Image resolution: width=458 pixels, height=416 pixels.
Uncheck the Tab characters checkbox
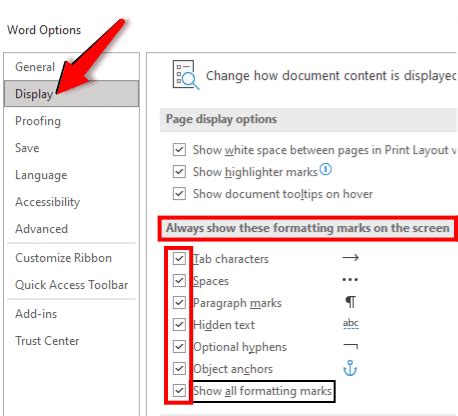tap(179, 258)
